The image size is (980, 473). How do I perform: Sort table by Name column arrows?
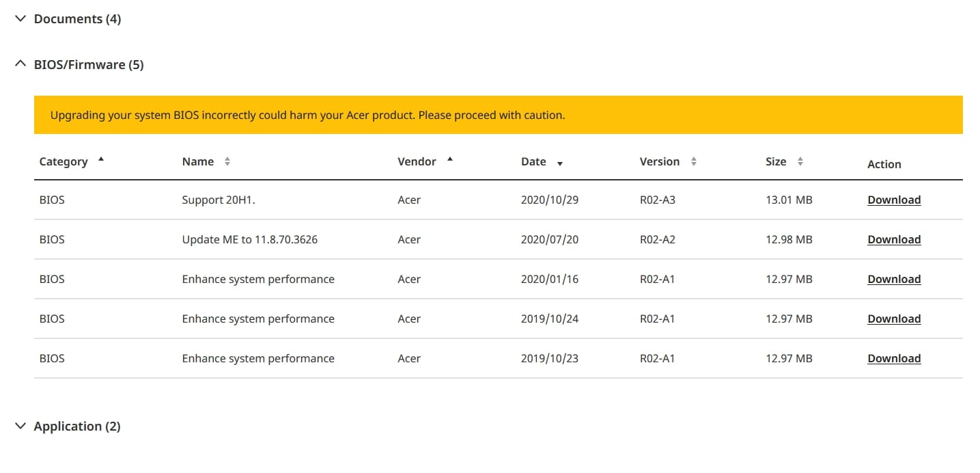227,162
